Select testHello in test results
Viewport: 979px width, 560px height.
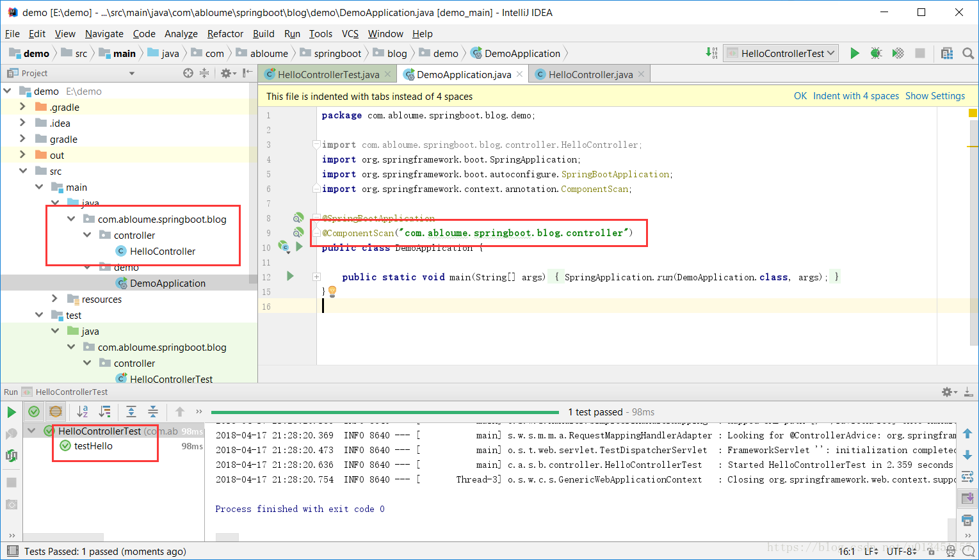click(x=93, y=446)
